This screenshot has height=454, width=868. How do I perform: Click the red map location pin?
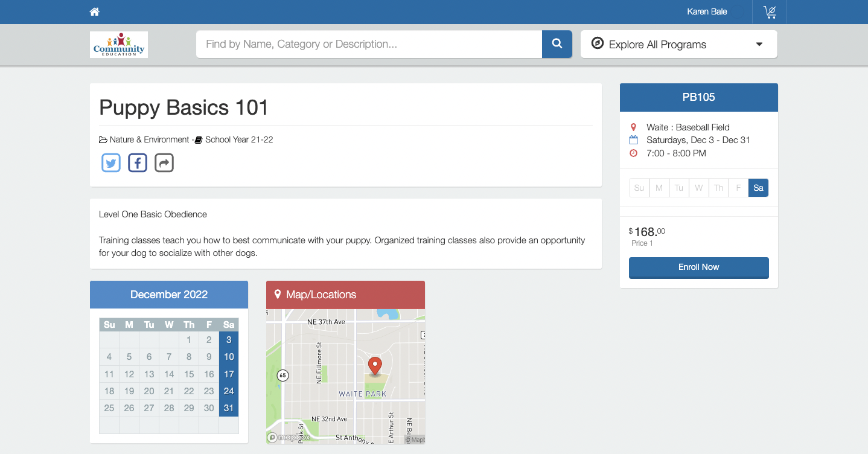coord(375,366)
